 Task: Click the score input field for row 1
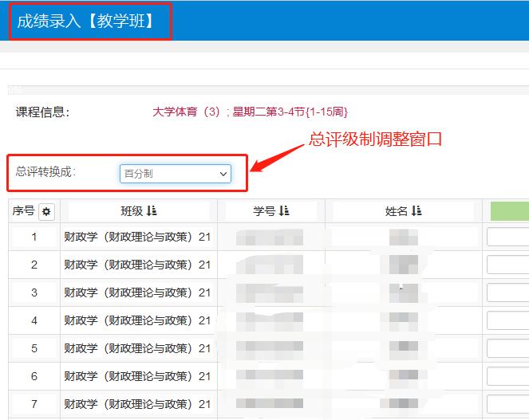tap(508, 237)
